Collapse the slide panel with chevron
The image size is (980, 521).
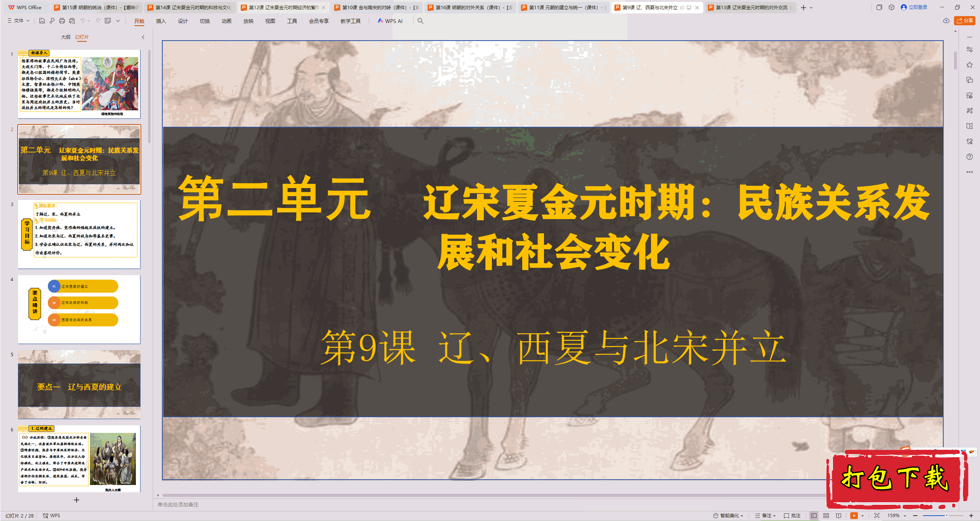tap(143, 37)
